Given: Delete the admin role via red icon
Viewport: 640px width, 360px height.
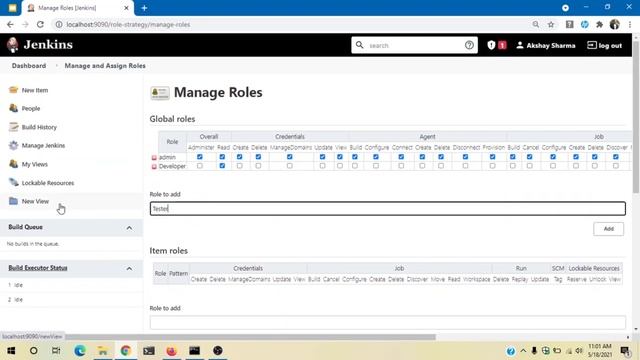Looking at the screenshot, I should tap(154, 158).
